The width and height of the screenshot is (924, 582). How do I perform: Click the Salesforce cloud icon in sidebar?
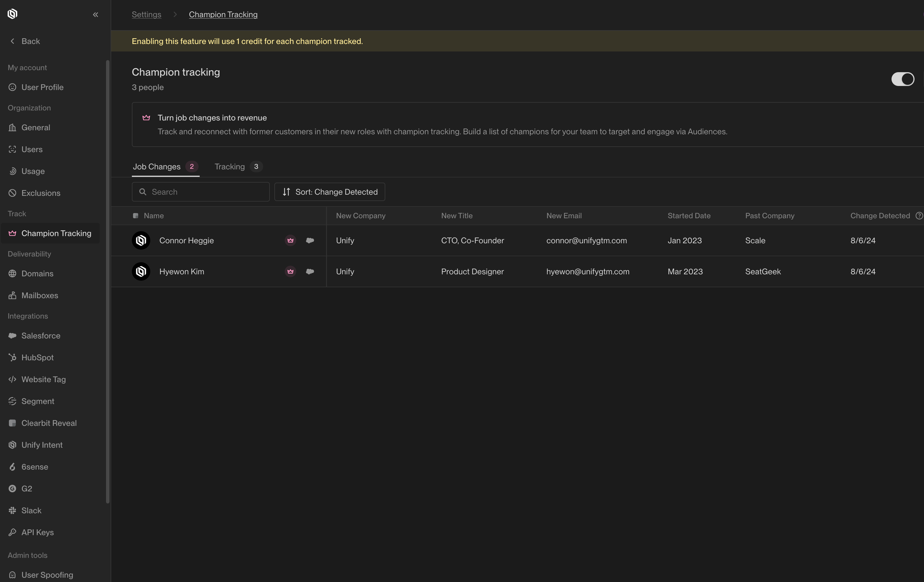(12, 336)
